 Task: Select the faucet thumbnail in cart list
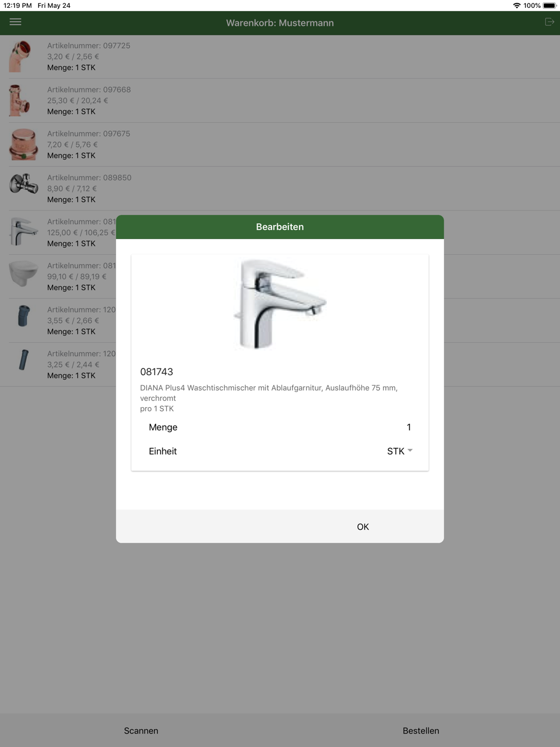(24, 232)
